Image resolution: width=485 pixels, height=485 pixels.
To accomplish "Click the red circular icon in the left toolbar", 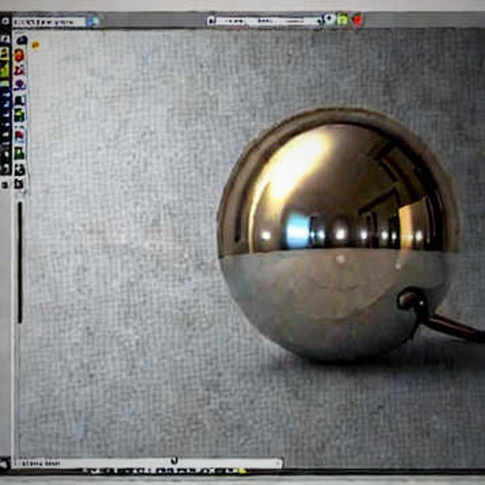I will (x=20, y=55).
